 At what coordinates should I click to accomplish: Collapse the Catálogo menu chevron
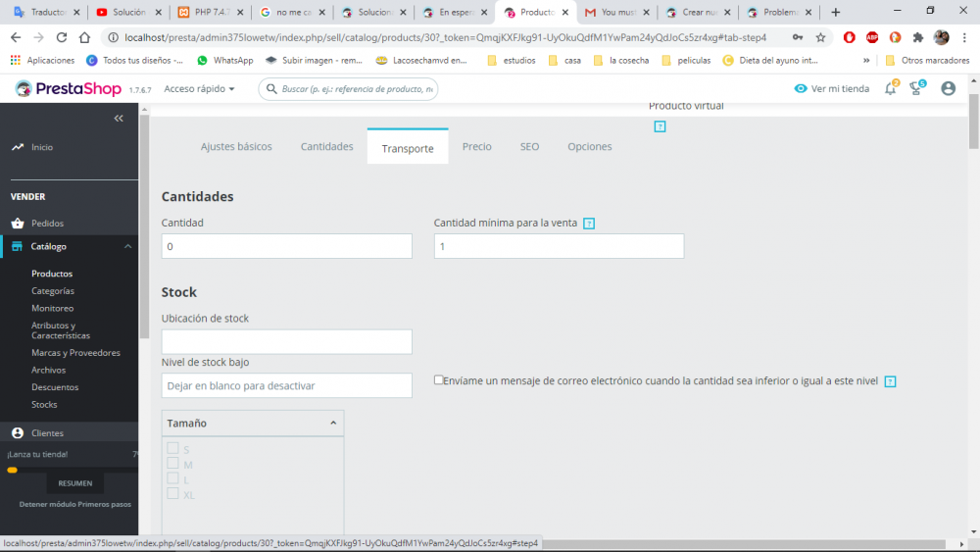point(127,246)
